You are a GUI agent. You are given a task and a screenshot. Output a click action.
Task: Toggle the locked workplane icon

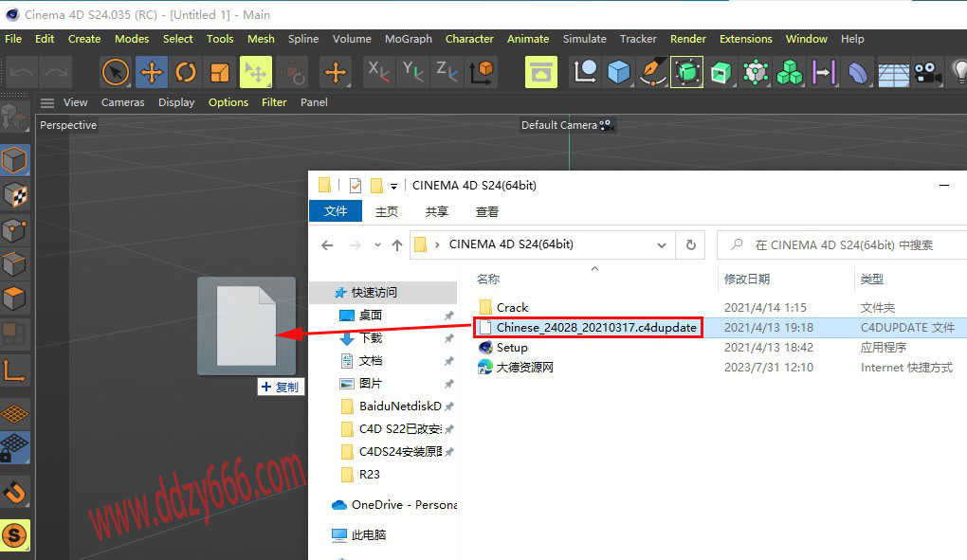pos(15,448)
